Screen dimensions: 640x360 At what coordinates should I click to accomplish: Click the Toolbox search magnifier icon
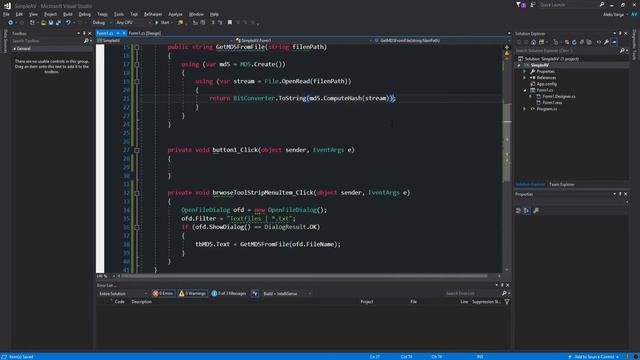click(86, 41)
